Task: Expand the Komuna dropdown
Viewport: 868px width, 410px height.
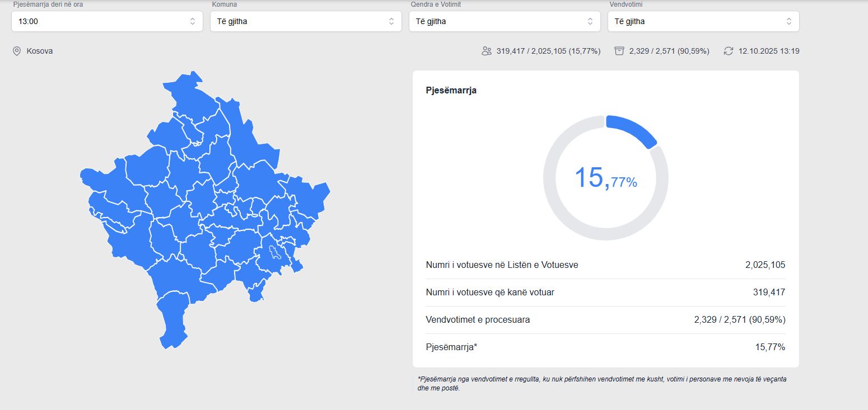Action: (306, 21)
